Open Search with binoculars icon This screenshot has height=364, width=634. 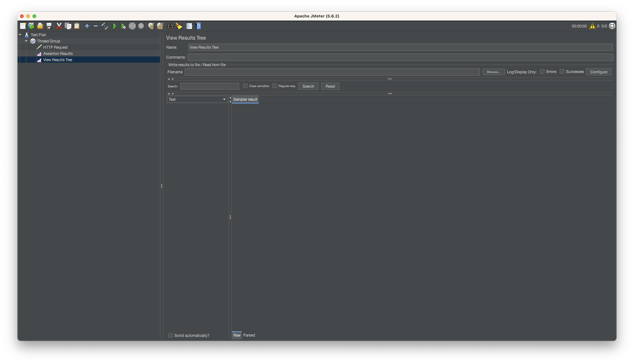click(170, 26)
